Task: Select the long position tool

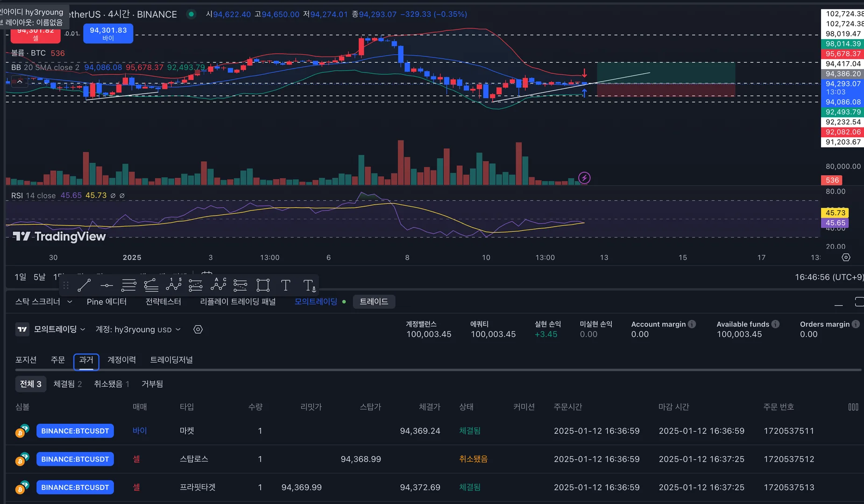Action: click(195, 285)
